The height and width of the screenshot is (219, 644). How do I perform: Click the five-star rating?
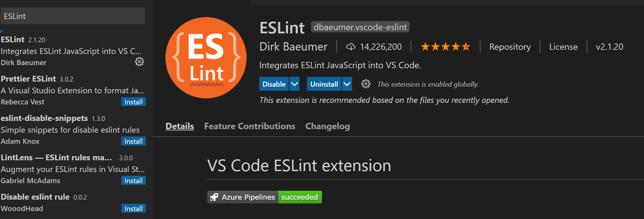pos(445,47)
